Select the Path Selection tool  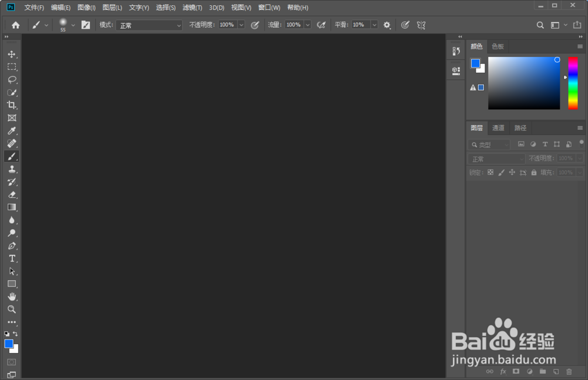click(12, 271)
